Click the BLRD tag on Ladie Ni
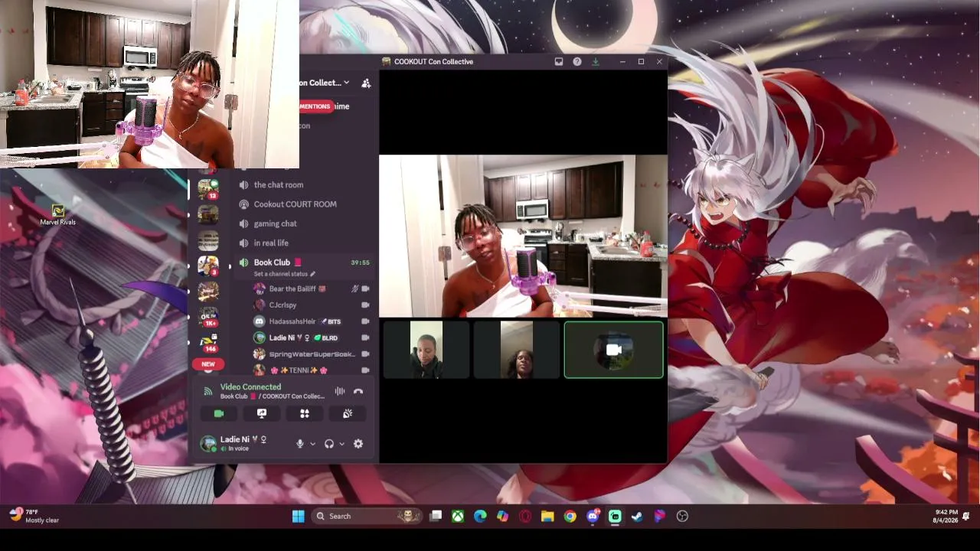 pyautogui.click(x=325, y=337)
